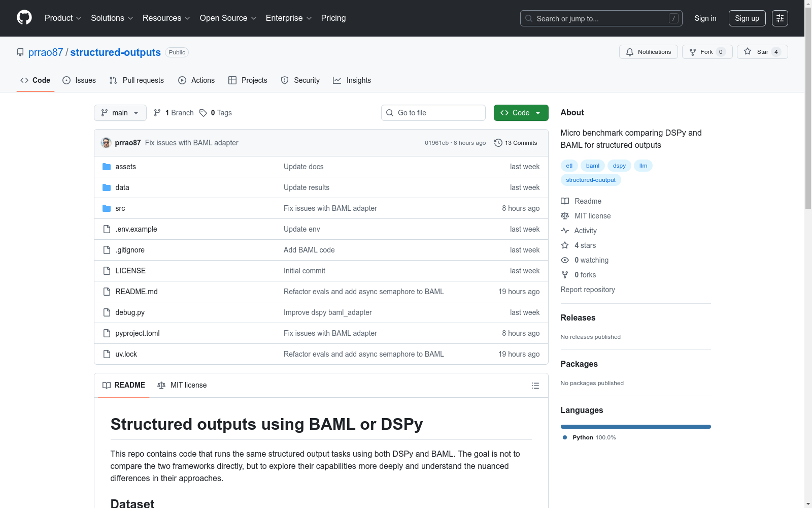812x508 pixels.
Task: Open the README outline list icon
Action: pyautogui.click(x=535, y=386)
